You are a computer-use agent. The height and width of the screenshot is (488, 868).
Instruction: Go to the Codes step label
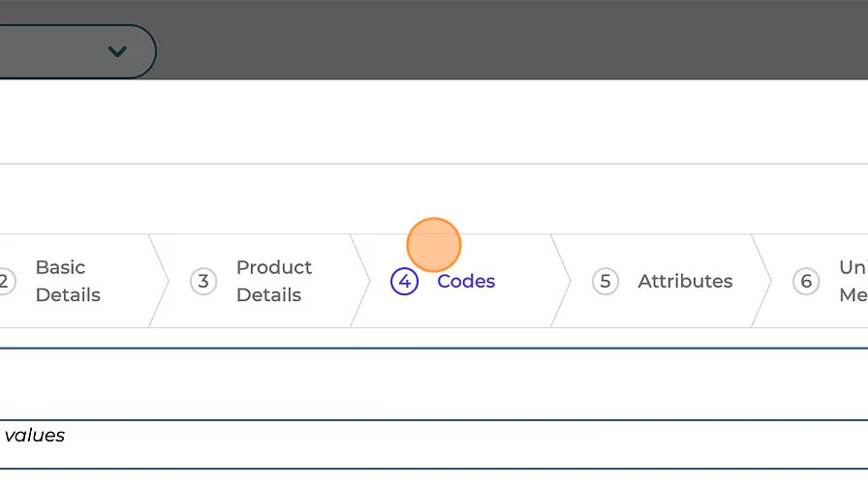pos(466,282)
